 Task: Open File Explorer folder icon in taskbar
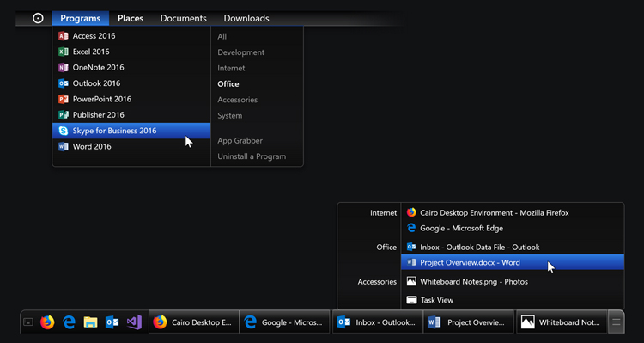click(x=90, y=322)
